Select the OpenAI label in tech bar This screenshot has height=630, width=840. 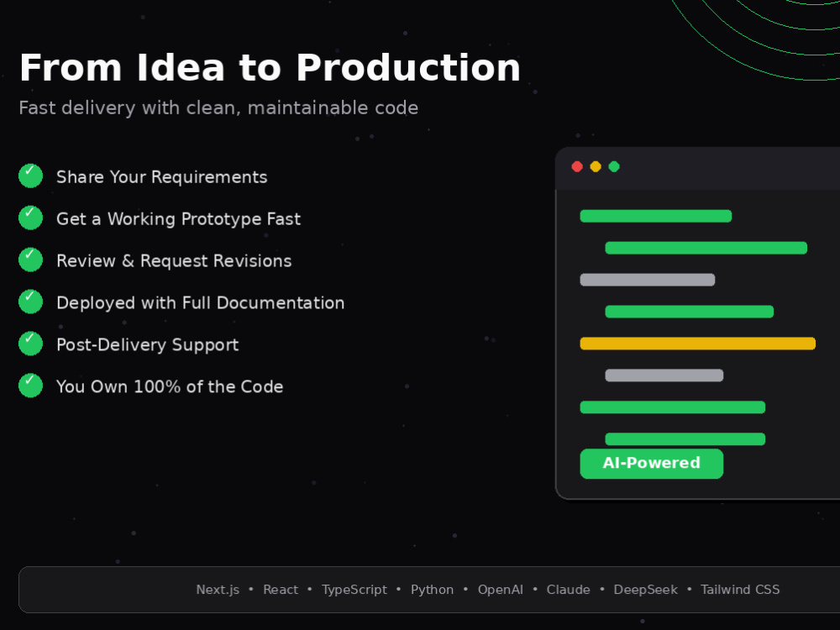(501, 590)
